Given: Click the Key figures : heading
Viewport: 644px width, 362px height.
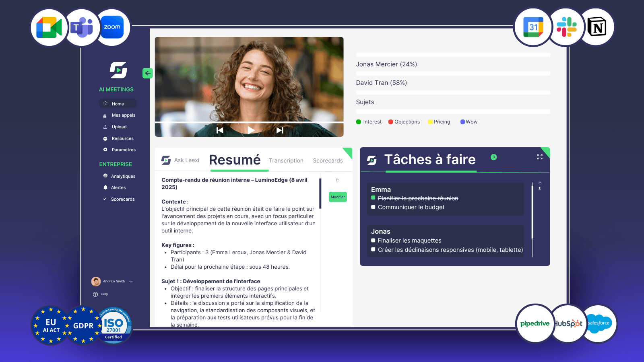Looking at the screenshot, I should click(x=178, y=245).
